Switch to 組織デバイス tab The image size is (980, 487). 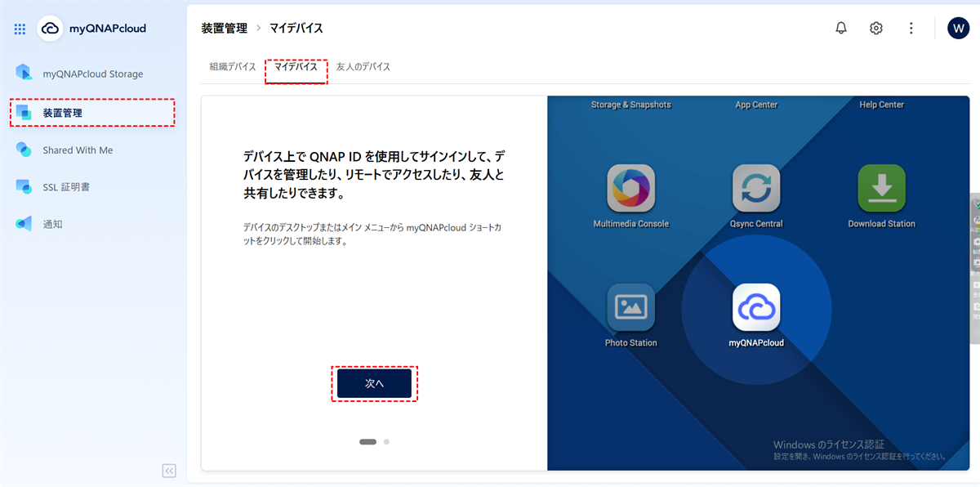pos(233,67)
